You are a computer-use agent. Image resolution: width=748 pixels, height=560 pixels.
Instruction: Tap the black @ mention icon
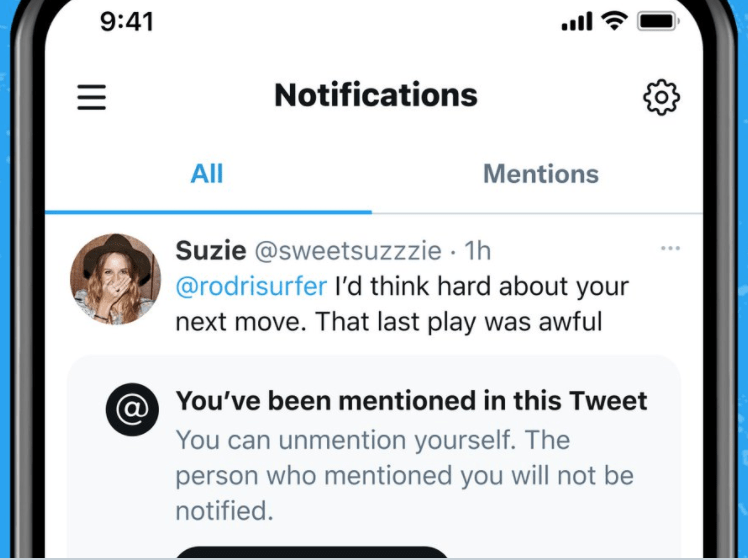(x=133, y=409)
